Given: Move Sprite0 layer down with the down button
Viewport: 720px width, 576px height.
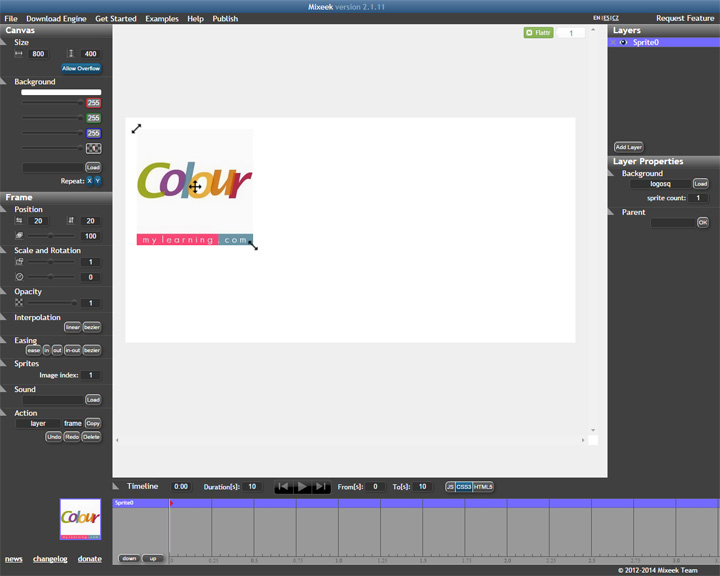Looking at the screenshot, I should tap(129, 559).
